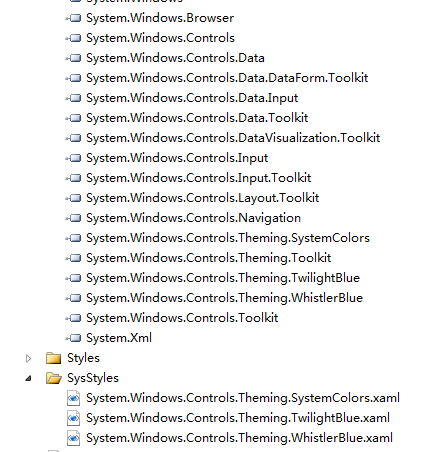Select System.Windows.Controls.Theming.WhistlerBlue.xaml file name
442x452 pixels.
(x=239, y=438)
